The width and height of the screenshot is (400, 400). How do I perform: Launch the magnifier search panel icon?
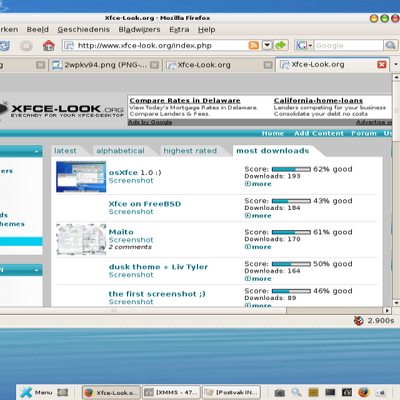coord(296,392)
